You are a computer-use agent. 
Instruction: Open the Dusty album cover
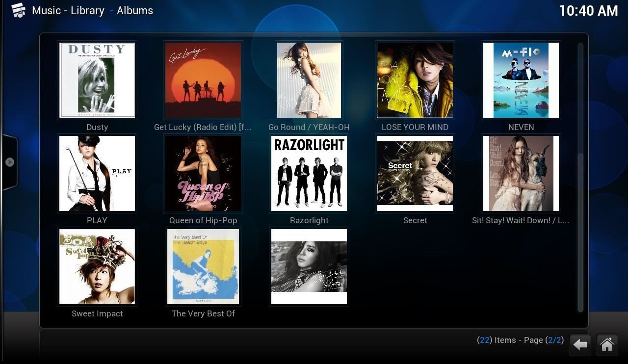pos(97,80)
